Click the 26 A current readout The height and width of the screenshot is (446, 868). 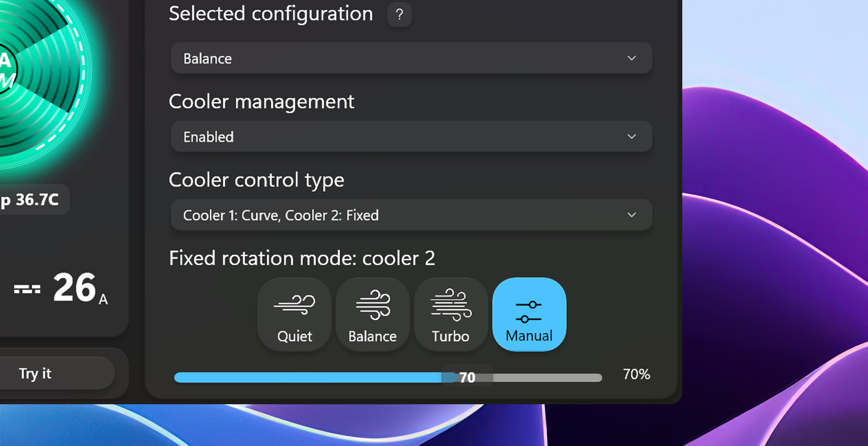pyautogui.click(x=75, y=288)
